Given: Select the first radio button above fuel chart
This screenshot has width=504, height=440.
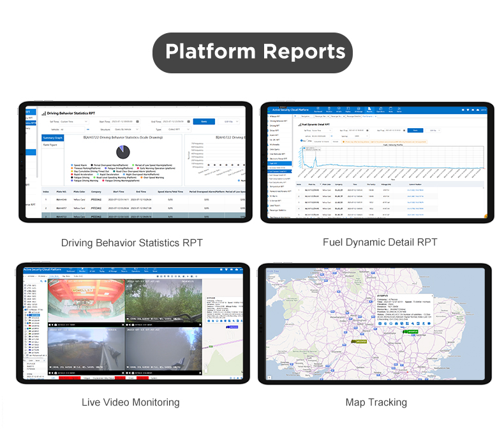Looking at the screenshot, I should (301, 141).
